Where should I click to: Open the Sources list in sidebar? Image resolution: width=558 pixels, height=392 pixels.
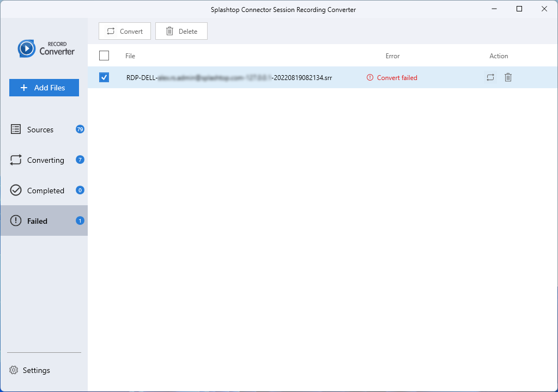coord(44,130)
